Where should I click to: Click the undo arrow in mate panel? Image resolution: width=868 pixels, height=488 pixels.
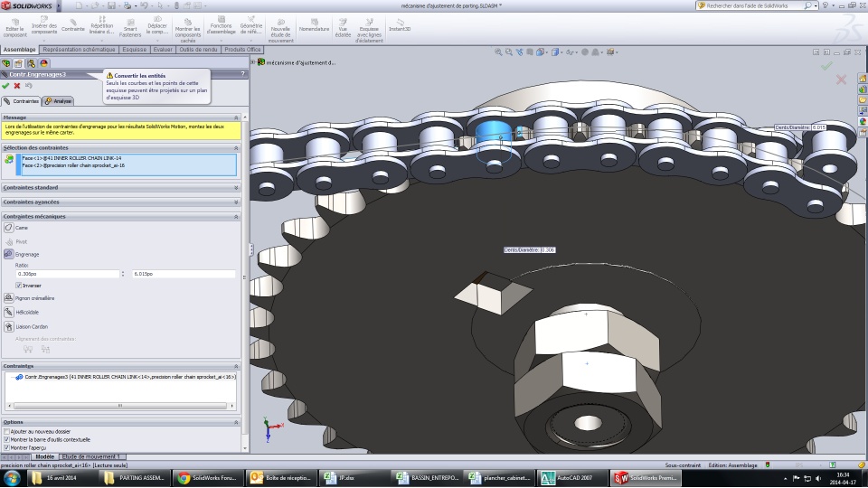tap(29, 86)
